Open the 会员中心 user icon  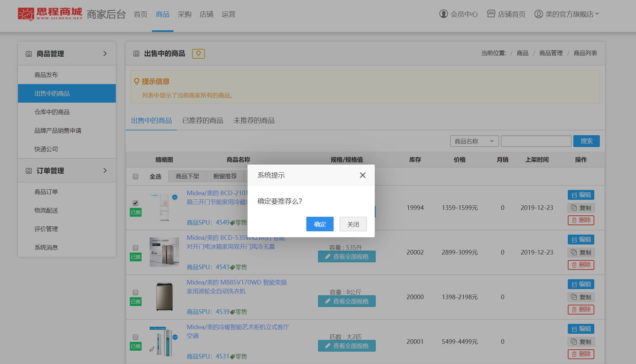tap(444, 14)
